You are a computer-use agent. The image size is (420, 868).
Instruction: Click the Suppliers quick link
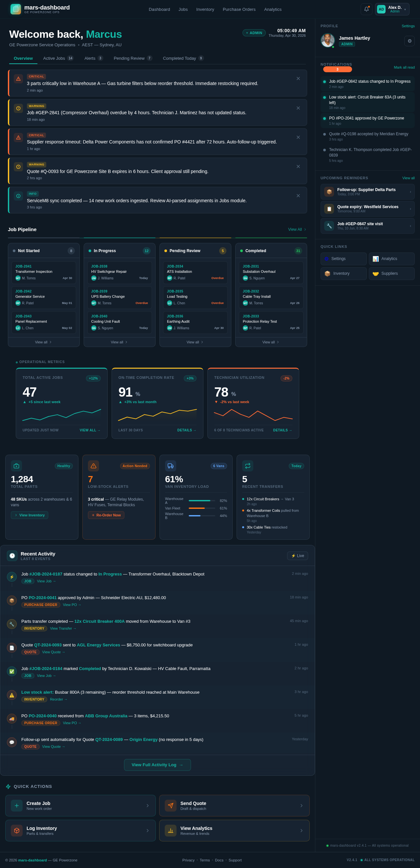(391, 273)
